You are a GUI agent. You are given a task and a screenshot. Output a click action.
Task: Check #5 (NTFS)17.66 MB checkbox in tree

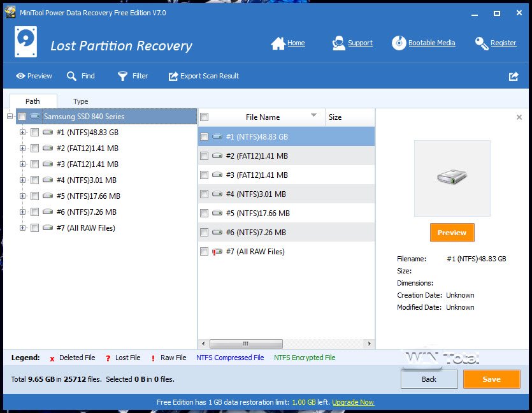click(x=34, y=196)
